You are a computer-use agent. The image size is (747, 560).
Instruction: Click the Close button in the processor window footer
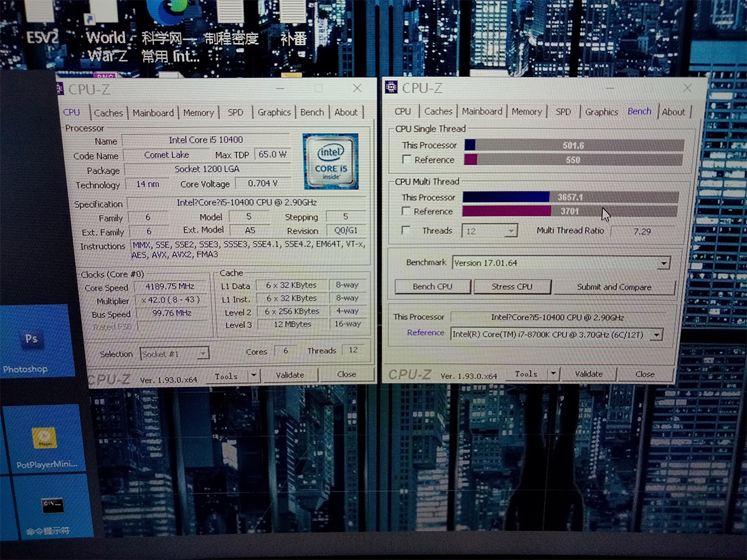tap(347, 375)
